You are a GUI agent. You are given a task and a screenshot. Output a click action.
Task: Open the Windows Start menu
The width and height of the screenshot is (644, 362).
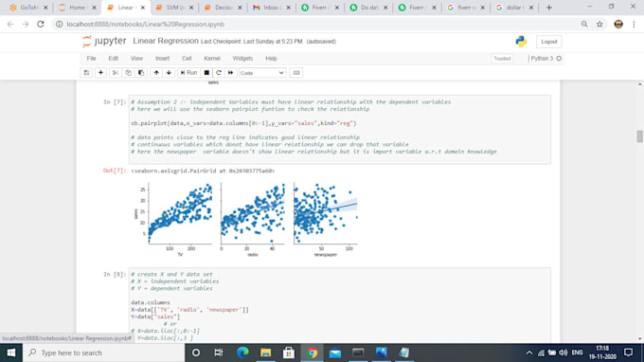pyautogui.click(x=11, y=353)
